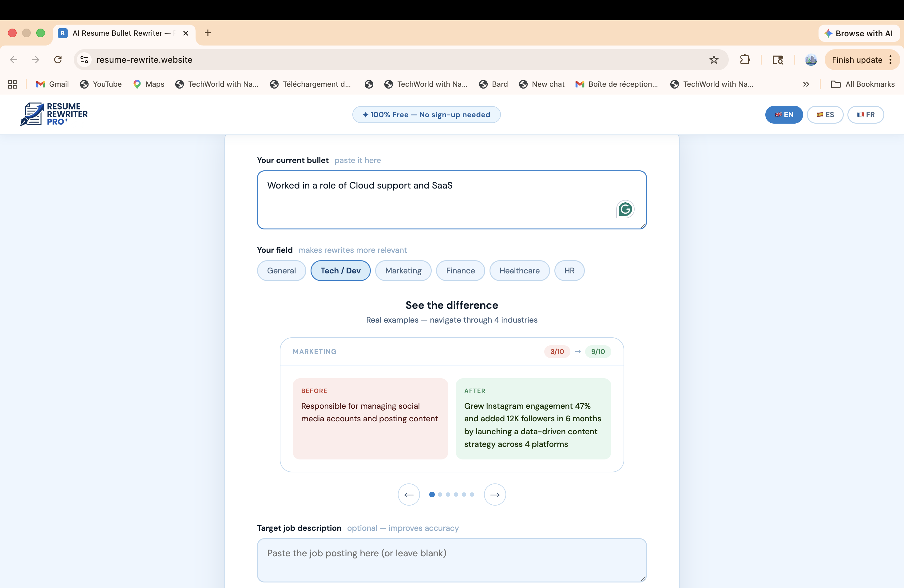Switch language to ES
Screen dimensions: 904x588
(x=825, y=114)
